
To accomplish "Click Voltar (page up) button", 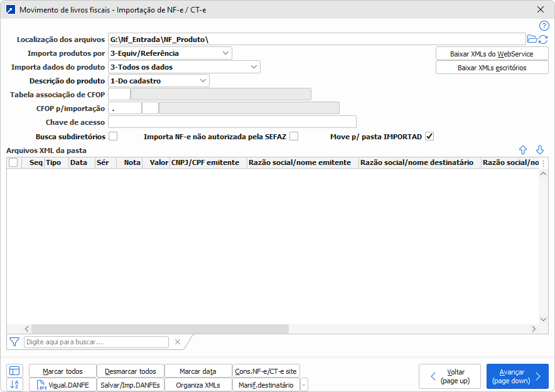I will [450, 376].
